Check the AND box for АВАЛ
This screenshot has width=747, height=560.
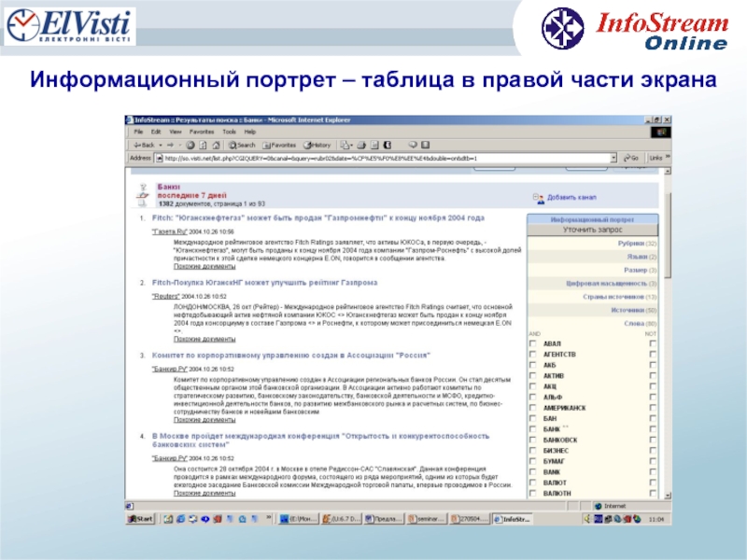[x=533, y=343]
